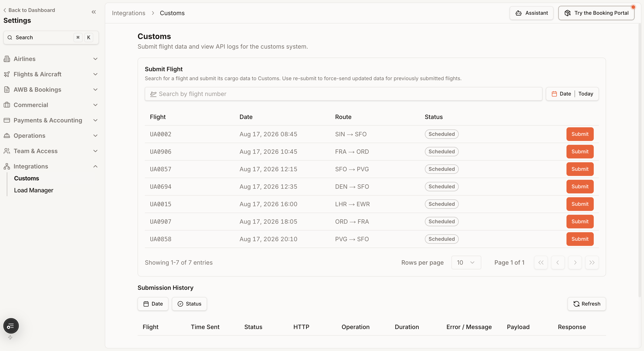Open the Team & Access menu item

pos(51,151)
